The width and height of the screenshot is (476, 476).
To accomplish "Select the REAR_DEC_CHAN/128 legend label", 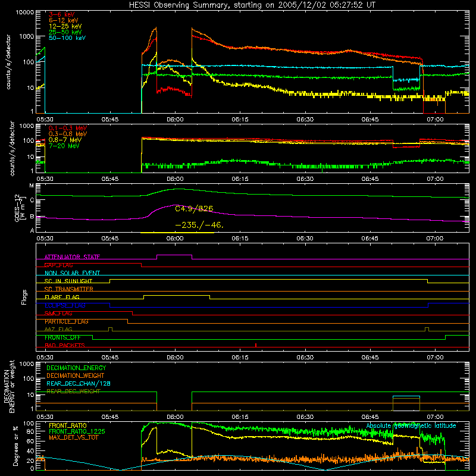I will pyautogui.click(x=79, y=384).
